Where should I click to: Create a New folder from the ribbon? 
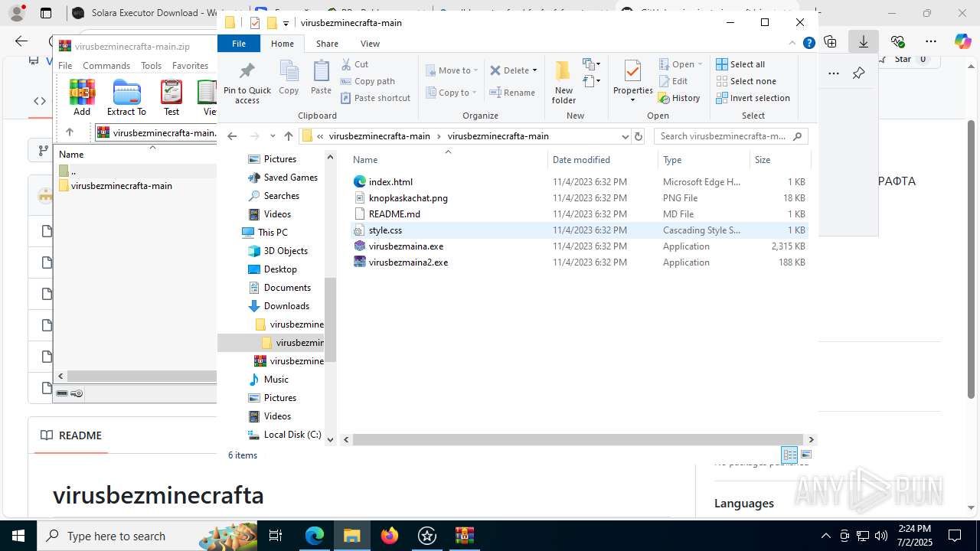click(563, 83)
